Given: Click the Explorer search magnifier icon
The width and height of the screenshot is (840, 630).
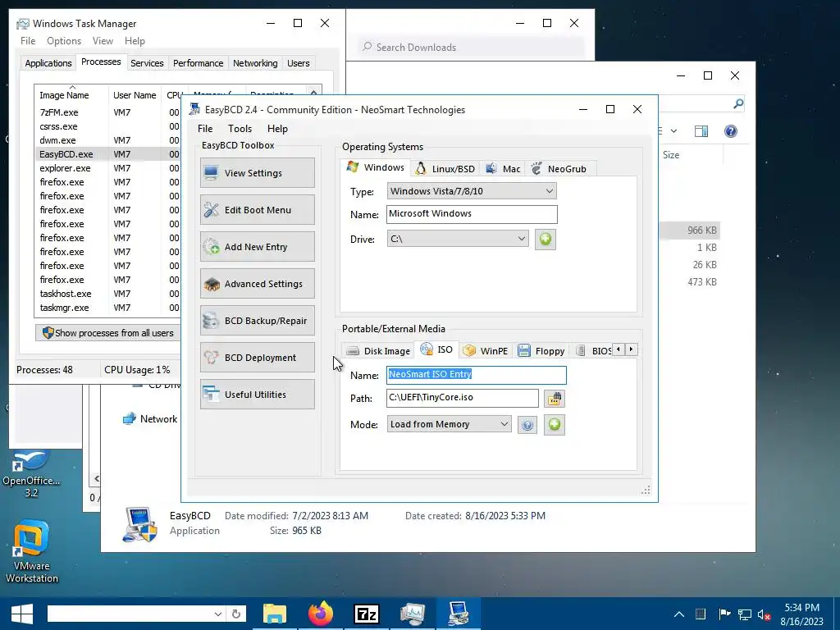Looking at the screenshot, I should 738,104.
